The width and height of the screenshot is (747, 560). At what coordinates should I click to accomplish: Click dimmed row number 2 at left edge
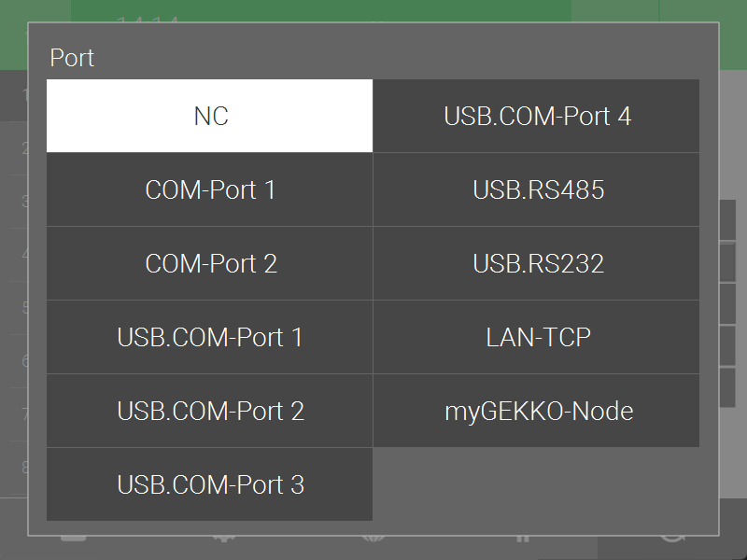pos(25,148)
